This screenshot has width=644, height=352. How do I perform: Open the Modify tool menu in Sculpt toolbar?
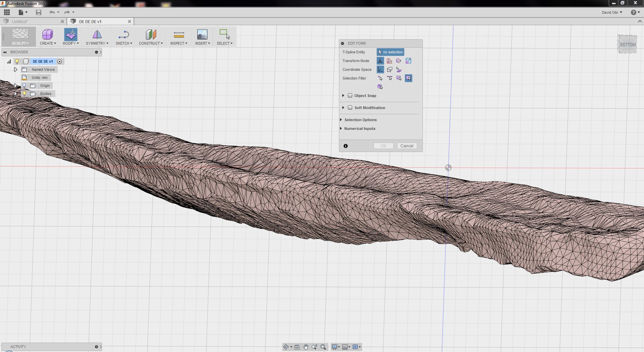click(70, 36)
